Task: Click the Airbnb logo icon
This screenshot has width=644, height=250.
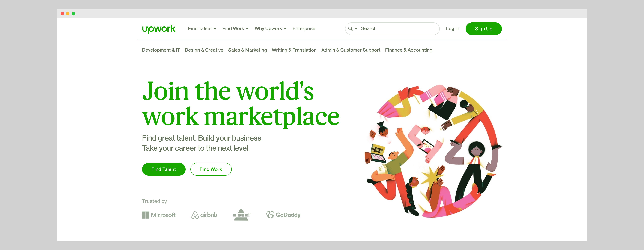Action: coord(194,215)
